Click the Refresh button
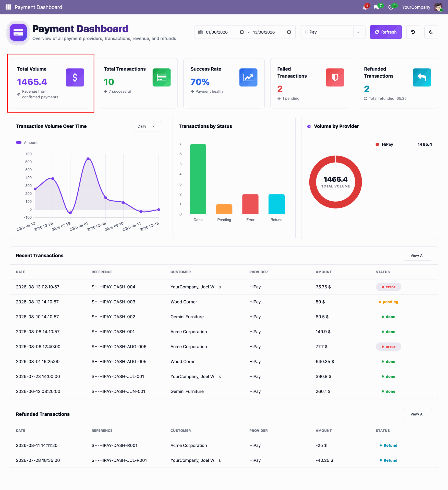 point(386,32)
